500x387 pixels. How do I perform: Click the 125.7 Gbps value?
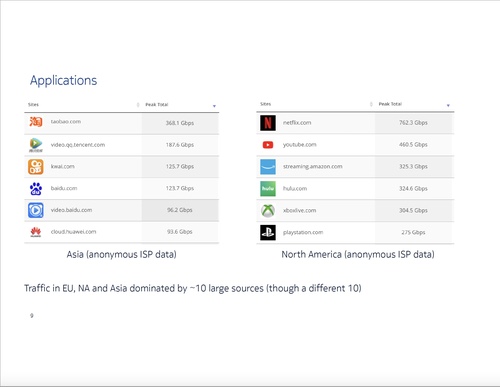point(180,166)
